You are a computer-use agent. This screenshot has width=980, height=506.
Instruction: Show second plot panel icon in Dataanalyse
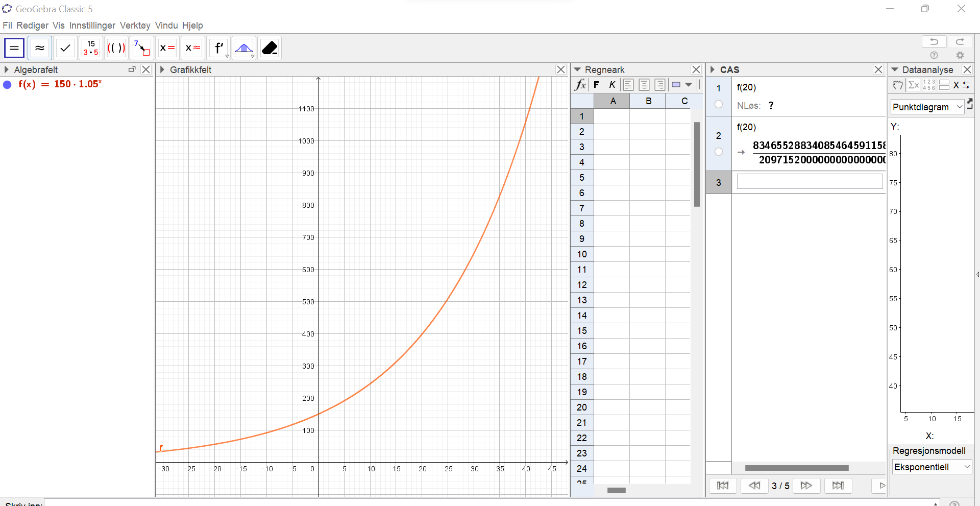pyautogui.click(x=944, y=85)
